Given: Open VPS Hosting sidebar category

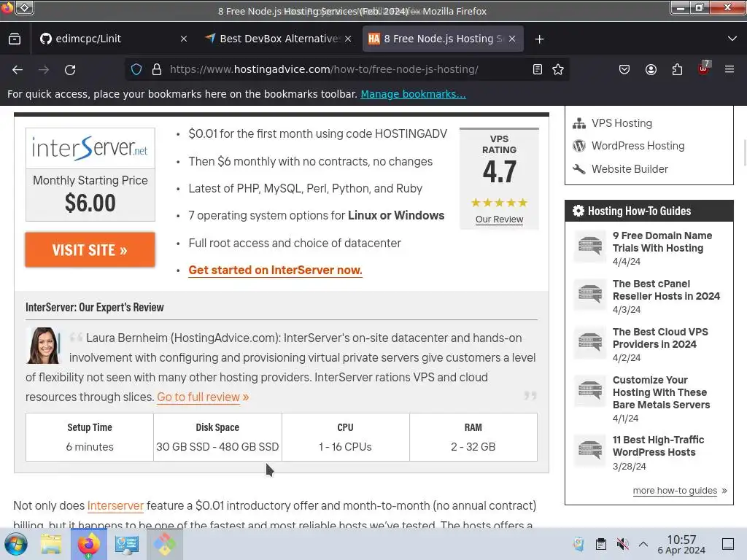Looking at the screenshot, I should pyautogui.click(x=622, y=123).
